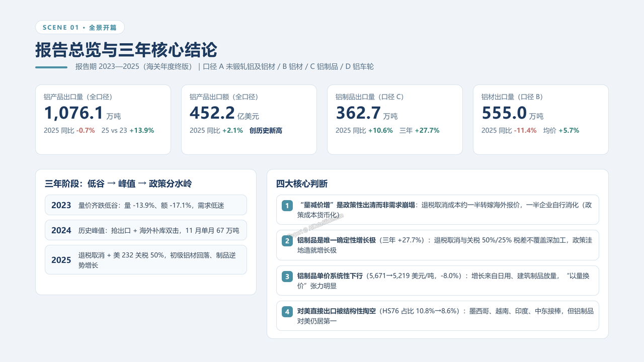Click the -11.4% figure
This screenshot has height=362, width=644.
tap(525, 130)
